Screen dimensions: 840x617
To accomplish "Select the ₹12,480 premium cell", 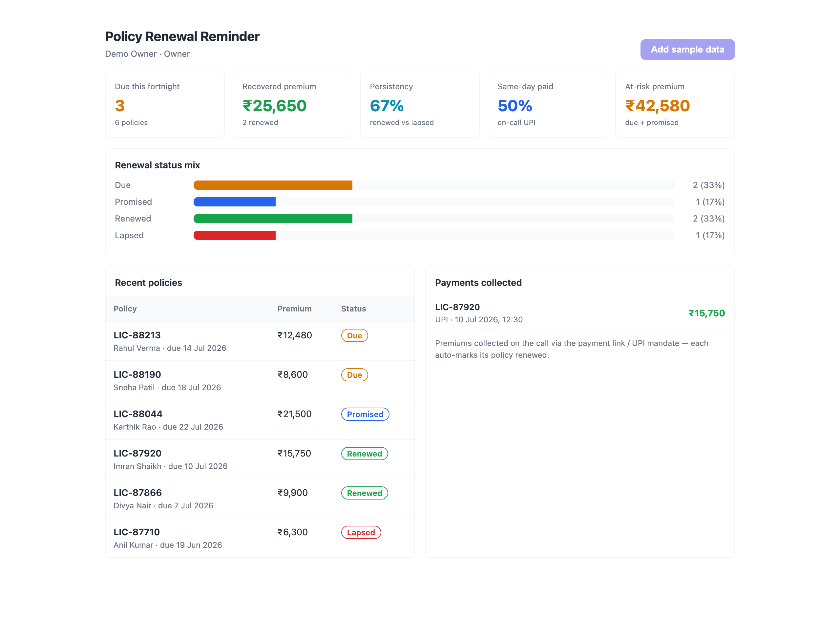I will (295, 335).
